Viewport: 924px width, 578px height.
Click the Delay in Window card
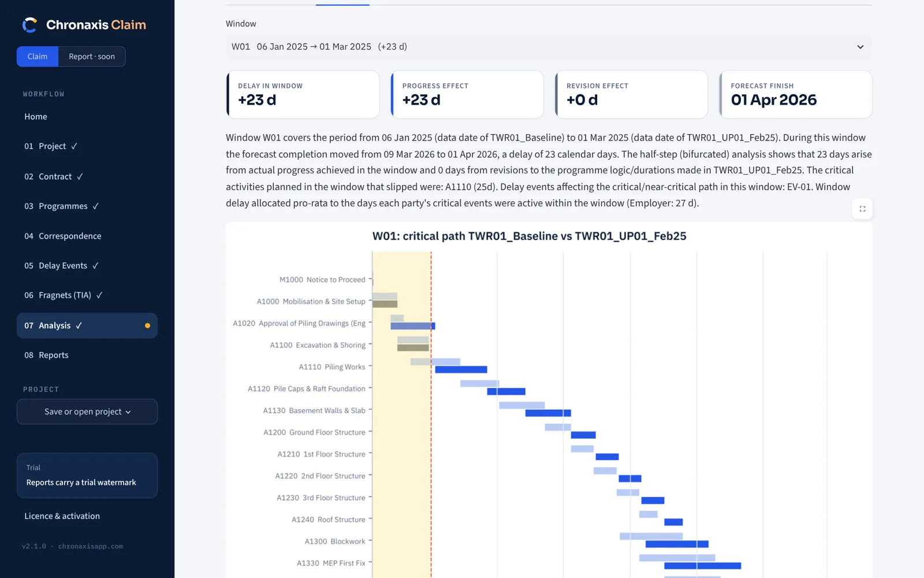(303, 94)
